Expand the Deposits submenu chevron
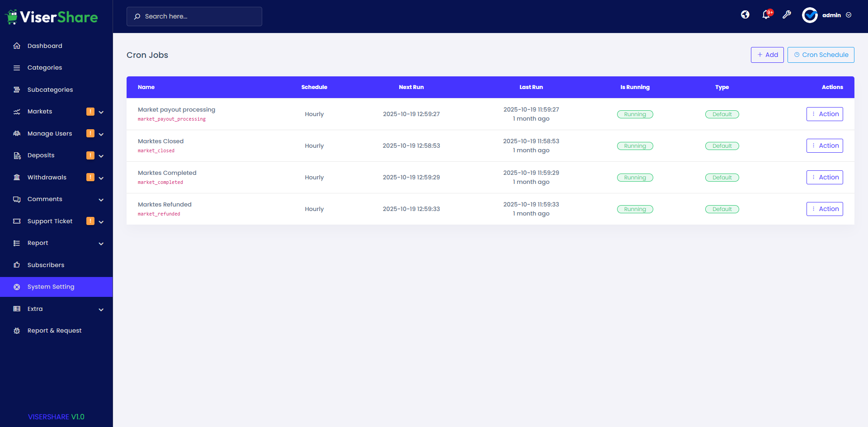Screen dimensions: 868x427 coord(101,156)
